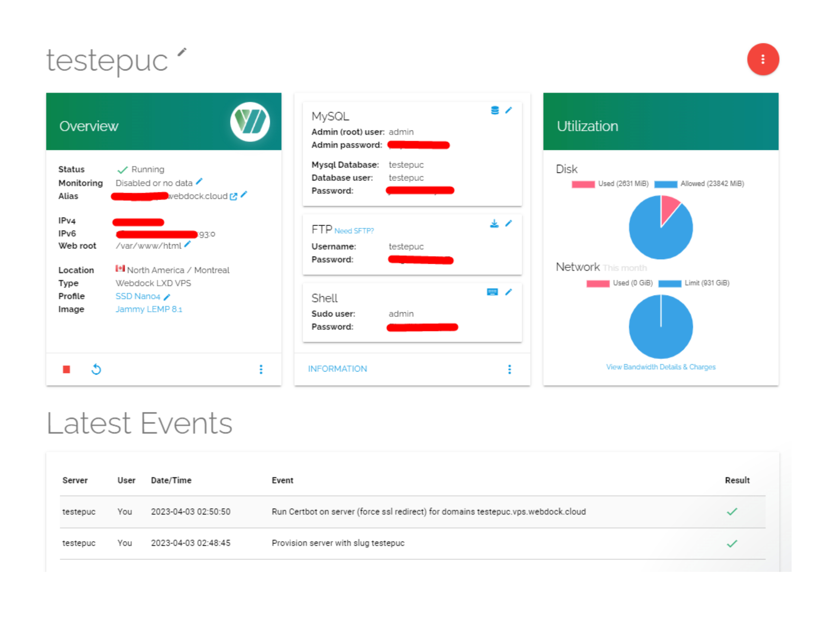Select the MySQL admin root user value
840x625 pixels.
pyautogui.click(x=401, y=132)
